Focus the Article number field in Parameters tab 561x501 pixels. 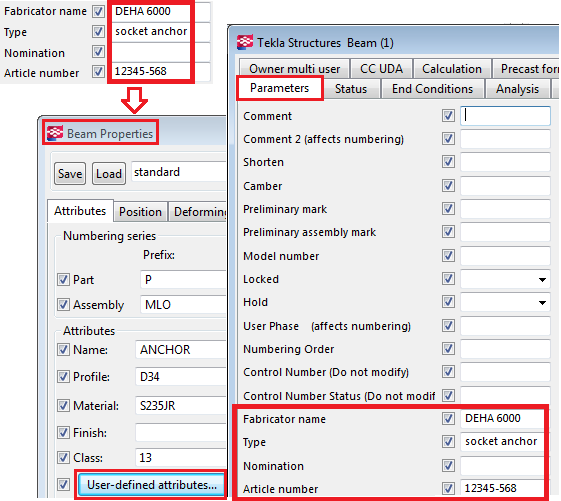point(502,488)
